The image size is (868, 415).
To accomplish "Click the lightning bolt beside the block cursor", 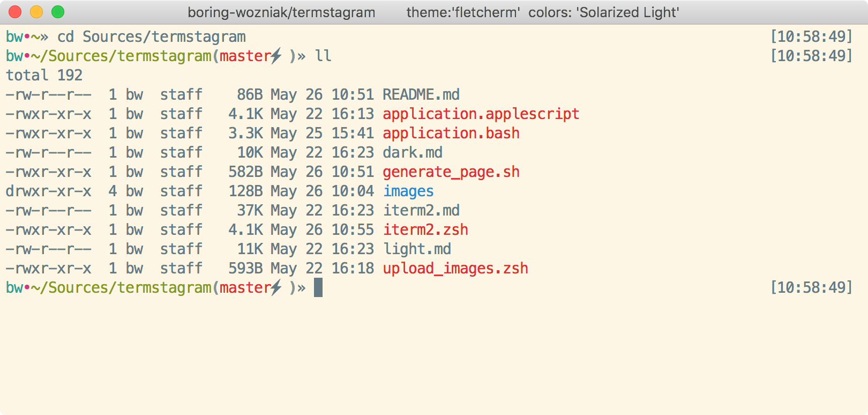I will 276,287.
